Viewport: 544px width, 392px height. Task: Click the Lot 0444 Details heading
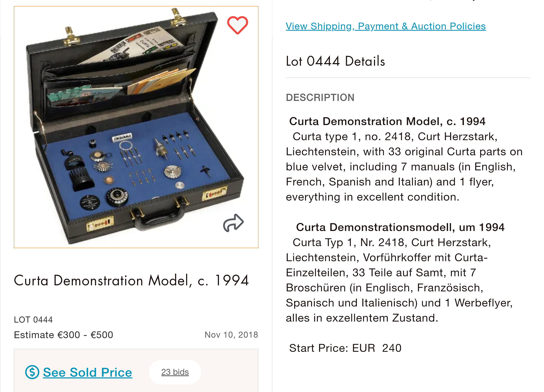335,61
